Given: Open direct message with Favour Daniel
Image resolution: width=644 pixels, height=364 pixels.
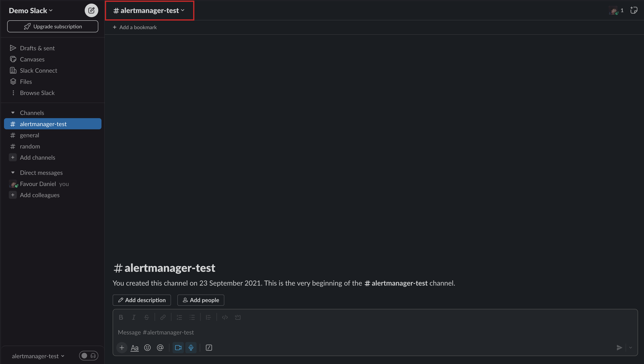Looking at the screenshot, I should pyautogui.click(x=53, y=184).
